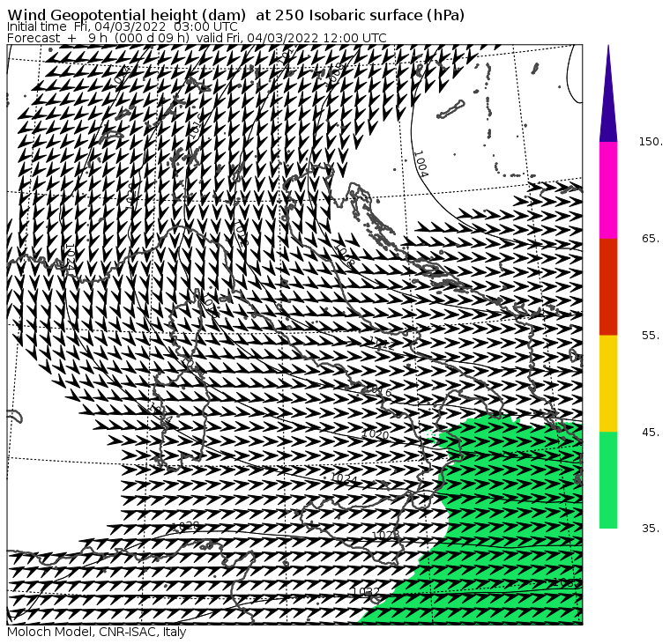Screen dimensions: 670x644
Task: Click the purple arrow tip of colorbar
Action: point(608,98)
